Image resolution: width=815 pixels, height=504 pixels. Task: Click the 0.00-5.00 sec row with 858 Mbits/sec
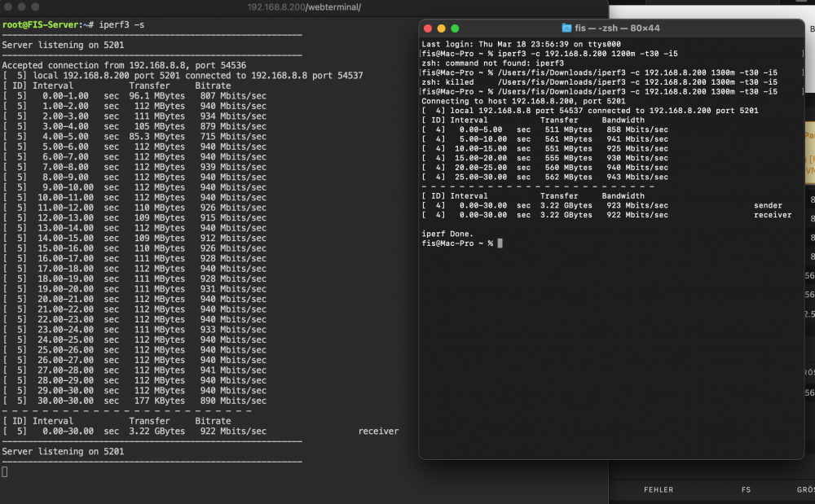coord(544,129)
